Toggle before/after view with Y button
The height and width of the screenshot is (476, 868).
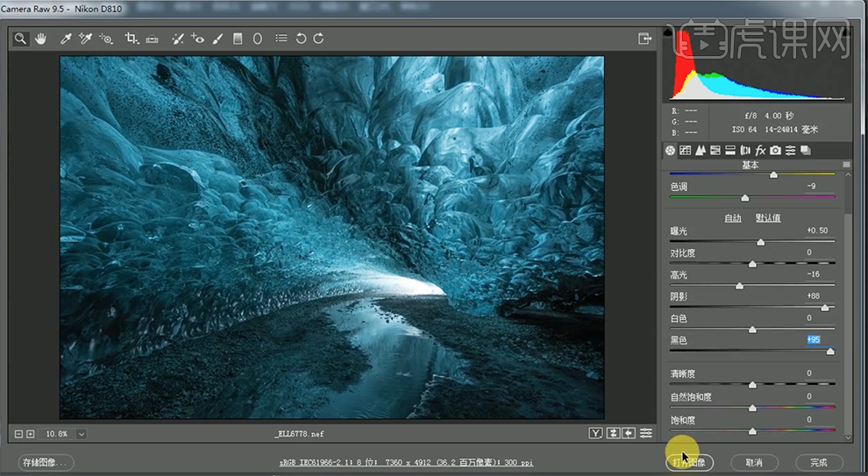596,433
